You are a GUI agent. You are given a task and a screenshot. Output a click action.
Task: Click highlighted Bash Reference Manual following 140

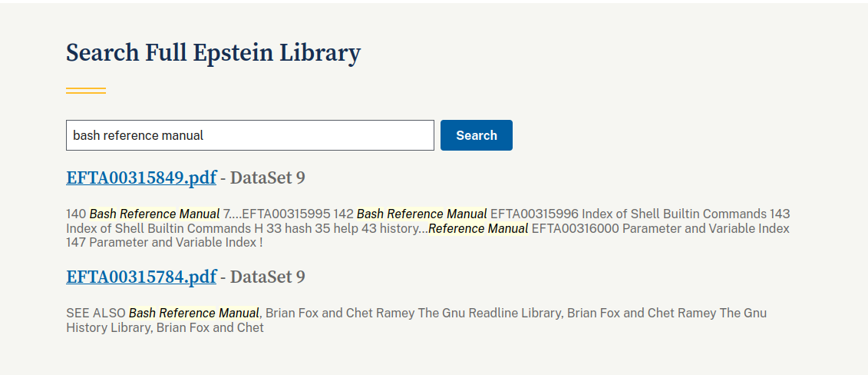pyautogui.click(x=154, y=214)
